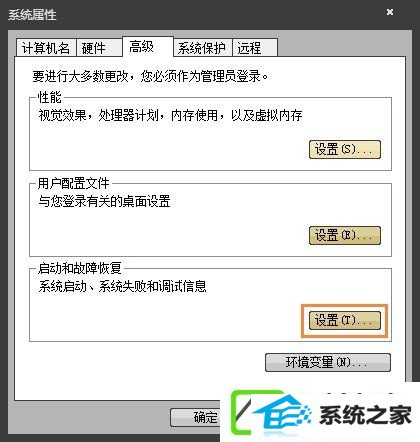
Task: Go to the 系统保护 tab
Action: tap(202, 48)
